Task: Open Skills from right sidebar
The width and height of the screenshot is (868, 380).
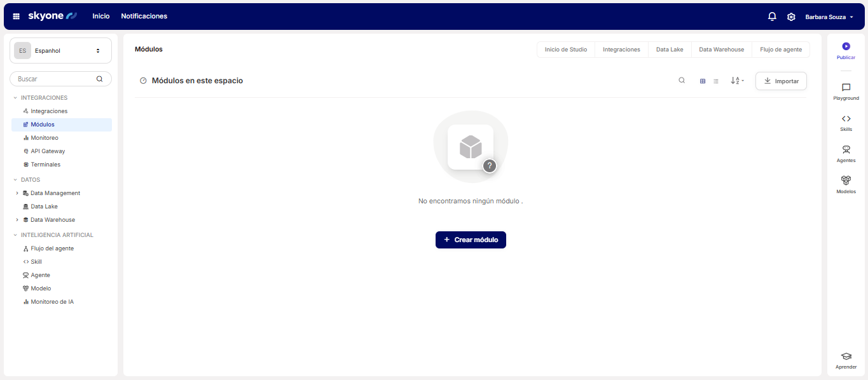Action: coord(846,123)
